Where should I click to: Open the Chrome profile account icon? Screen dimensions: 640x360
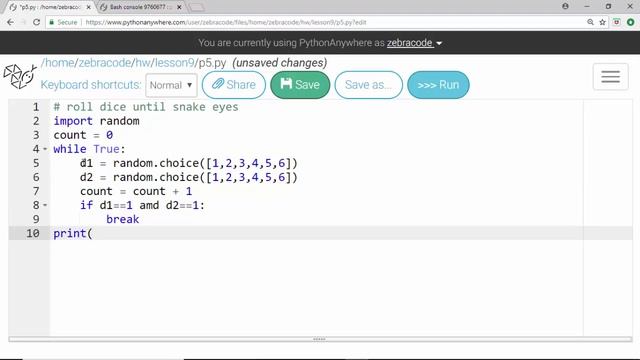[x=565, y=7]
